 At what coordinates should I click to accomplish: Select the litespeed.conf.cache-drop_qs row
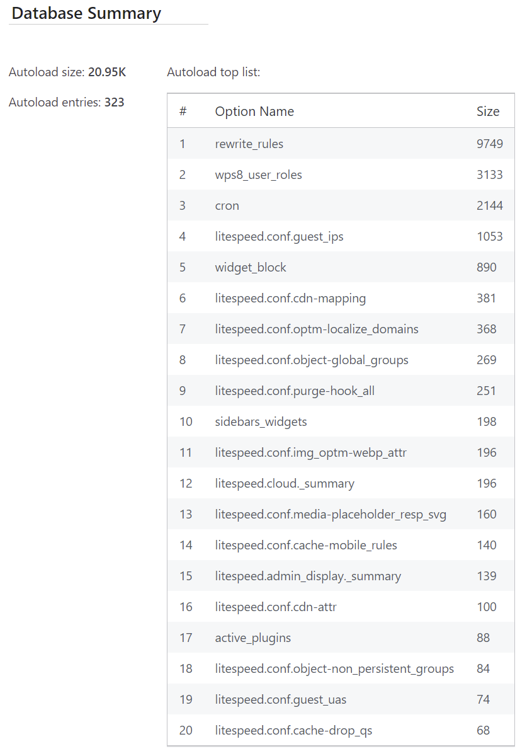point(293,731)
